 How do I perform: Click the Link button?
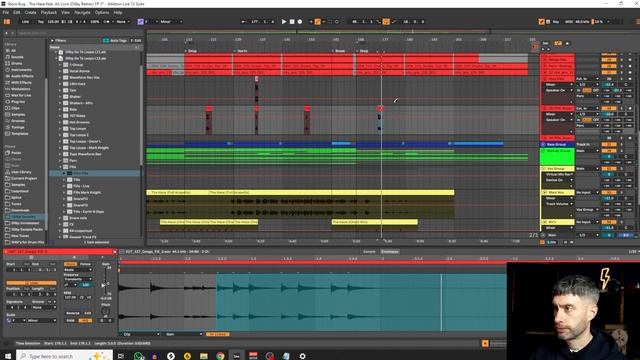25,22
